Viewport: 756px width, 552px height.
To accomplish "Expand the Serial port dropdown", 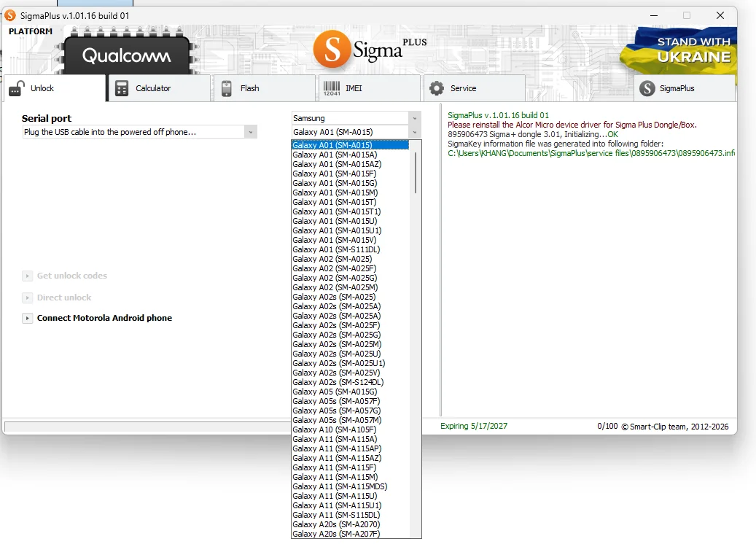I will pyautogui.click(x=250, y=132).
